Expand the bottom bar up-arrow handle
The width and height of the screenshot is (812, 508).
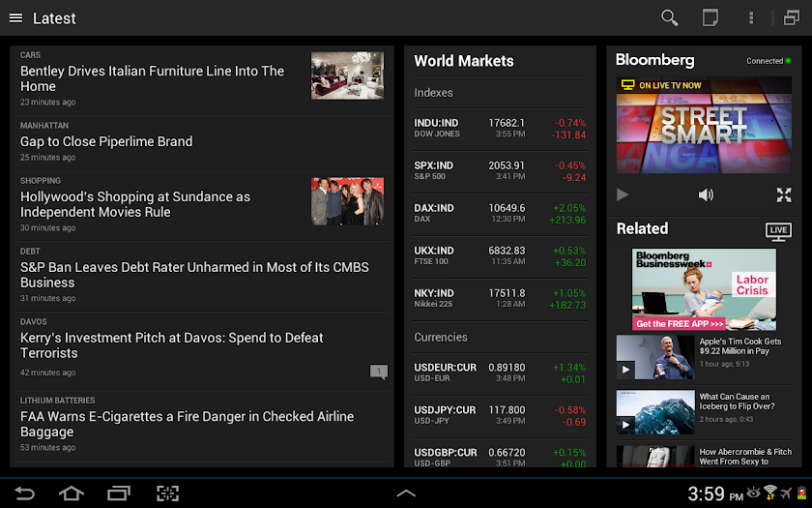tap(406, 493)
